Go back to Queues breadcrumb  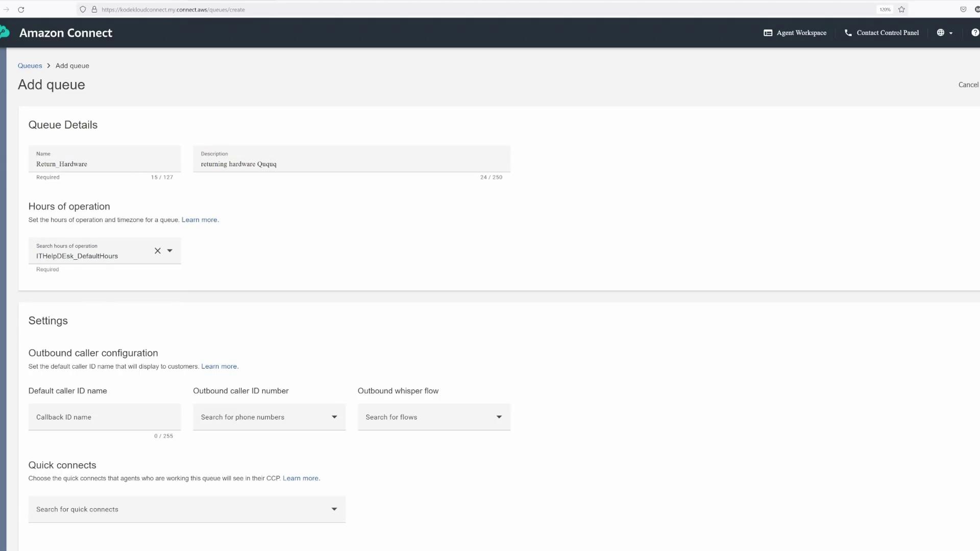[30, 66]
